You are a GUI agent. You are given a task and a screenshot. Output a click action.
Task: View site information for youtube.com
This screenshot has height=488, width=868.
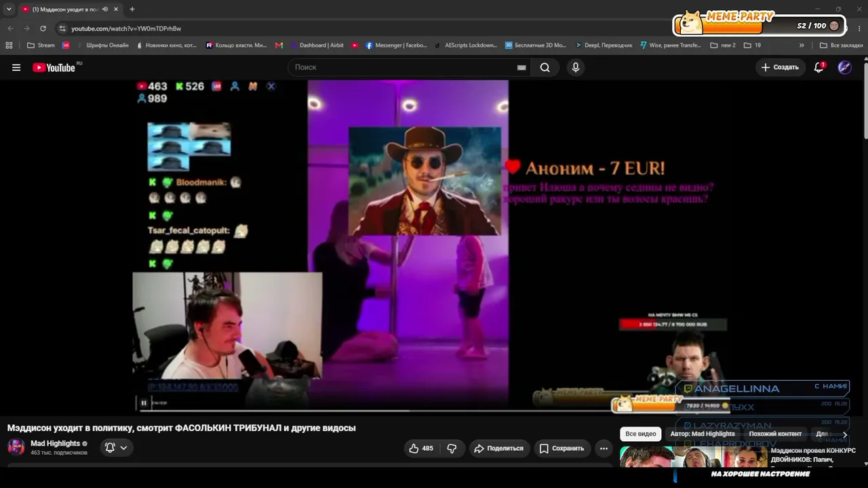point(62,28)
